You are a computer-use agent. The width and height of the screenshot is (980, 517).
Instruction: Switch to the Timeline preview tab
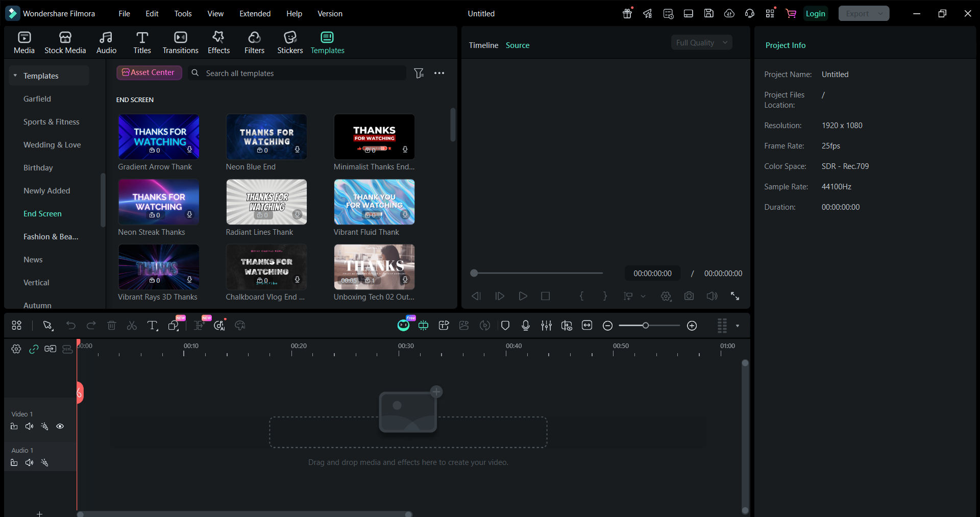(x=483, y=45)
